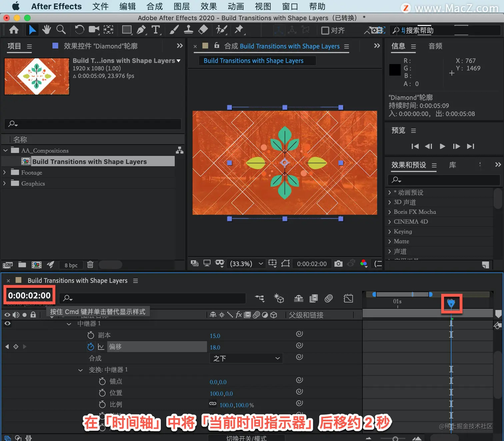The height and width of the screenshot is (441, 504).
Task: Toggle shy layers icon in timeline
Action: [x=299, y=298]
